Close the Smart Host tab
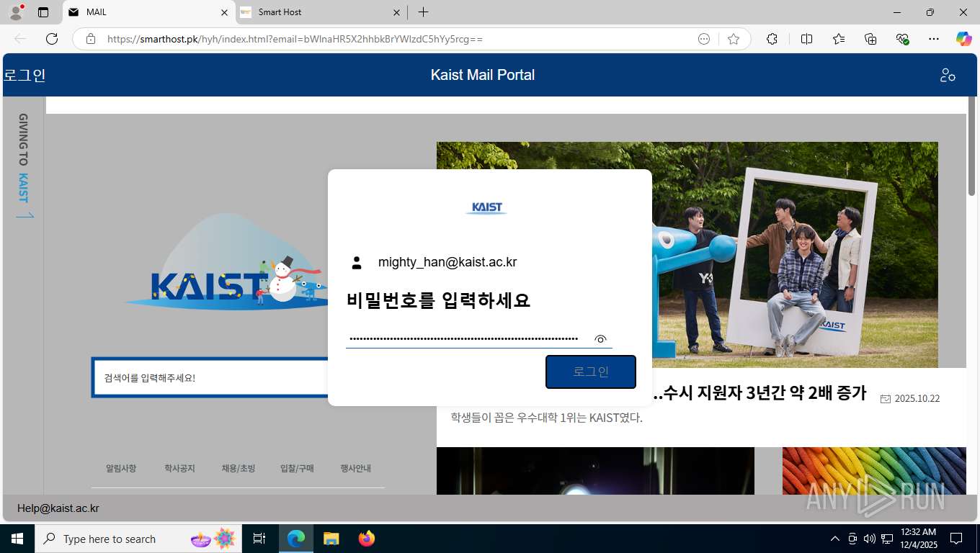Screen dimensions: 980x553 click(x=396, y=12)
